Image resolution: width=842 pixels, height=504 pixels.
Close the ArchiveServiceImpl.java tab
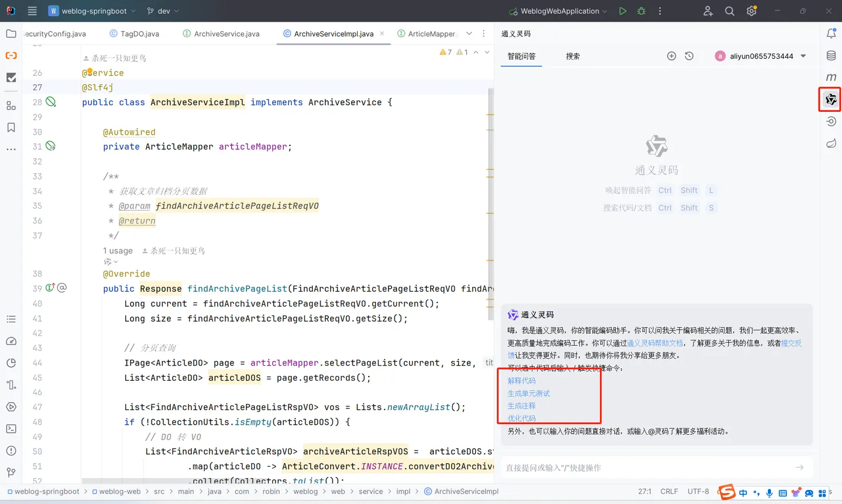pyautogui.click(x=381, y=34)
